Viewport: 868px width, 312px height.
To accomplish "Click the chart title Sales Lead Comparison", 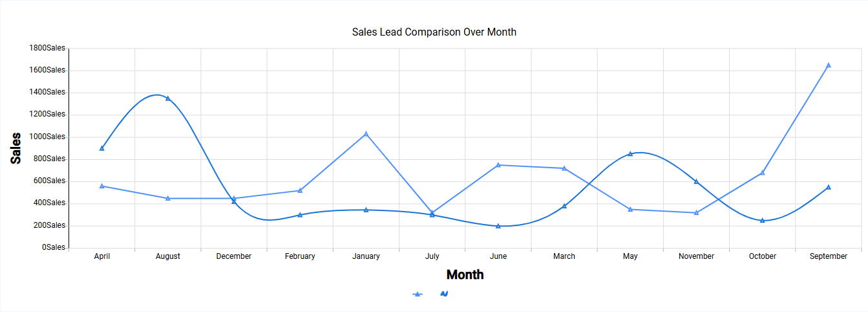I will pyautogui.click(x=434, y=32).
